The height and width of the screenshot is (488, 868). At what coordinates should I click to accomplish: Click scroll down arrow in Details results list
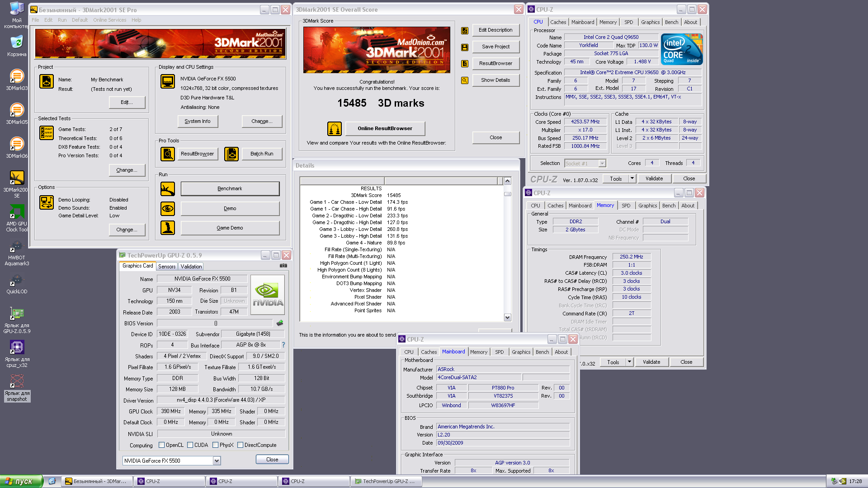coord(507,317)
